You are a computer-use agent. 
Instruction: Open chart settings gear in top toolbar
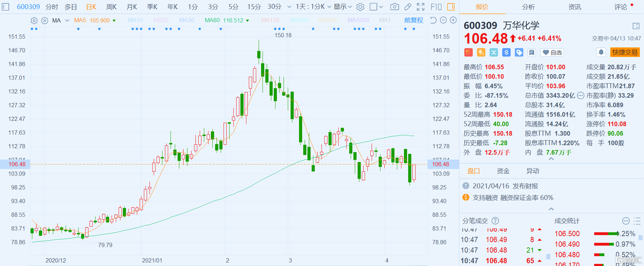coord(360,7)
